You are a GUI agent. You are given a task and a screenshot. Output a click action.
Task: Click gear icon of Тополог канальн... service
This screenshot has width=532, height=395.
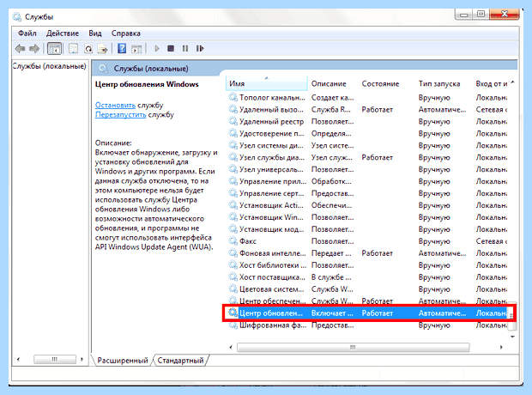pyautogui.click(x=233, y=98)
